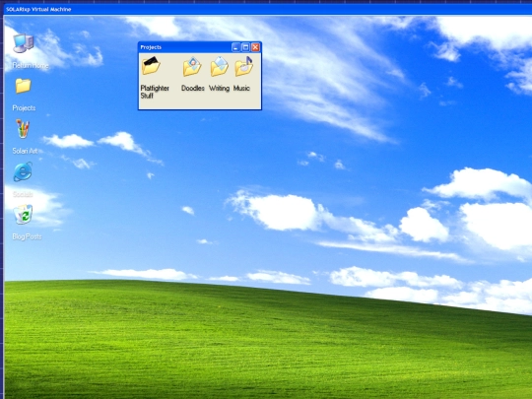Select the 'Music' label in Projects window
Image resolution: width=532 pixels, height=399 pixels.
tap(241, 89)
